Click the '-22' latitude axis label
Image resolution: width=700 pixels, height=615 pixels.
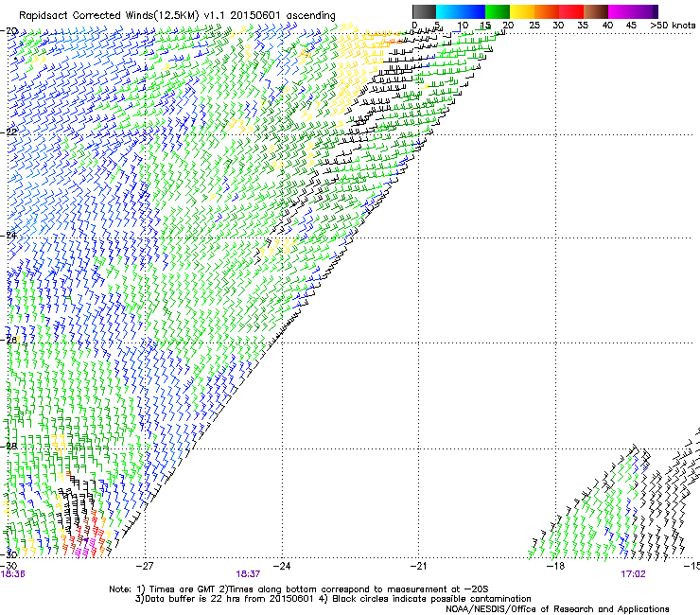tap(9, 132)
